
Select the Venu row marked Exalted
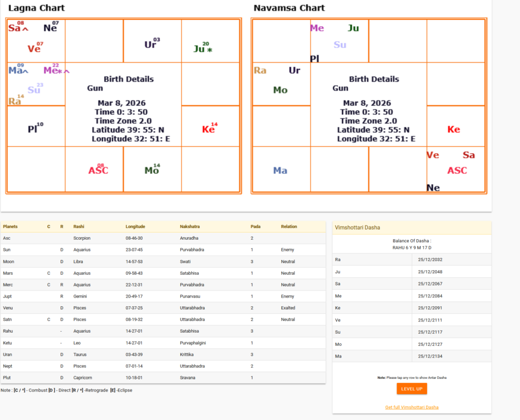[162, 308]
